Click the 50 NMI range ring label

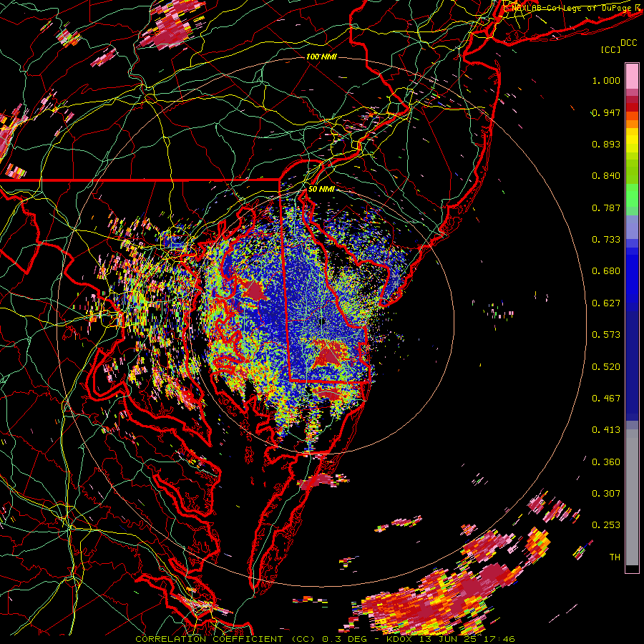tap(321, 189)
